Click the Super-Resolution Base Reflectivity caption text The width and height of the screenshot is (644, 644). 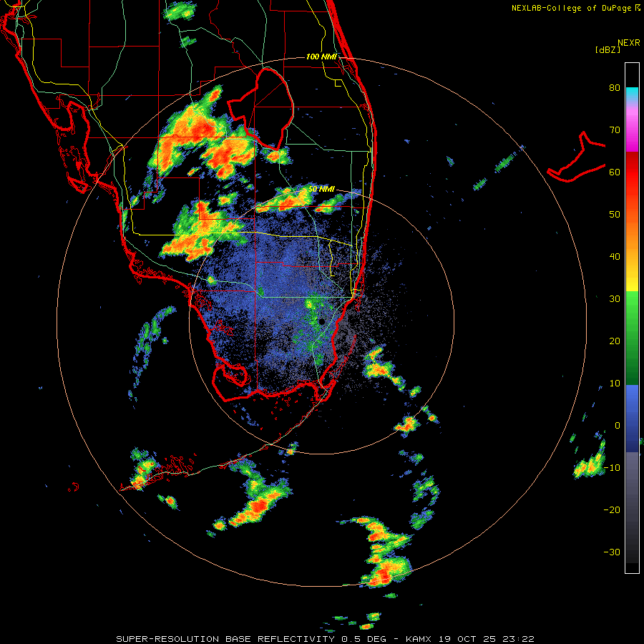(x=326, y=639)
